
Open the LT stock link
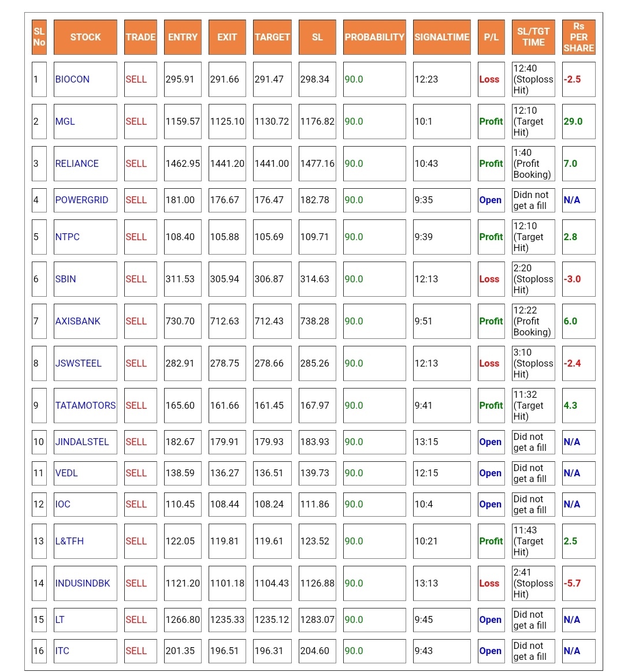tap(60, 619)
